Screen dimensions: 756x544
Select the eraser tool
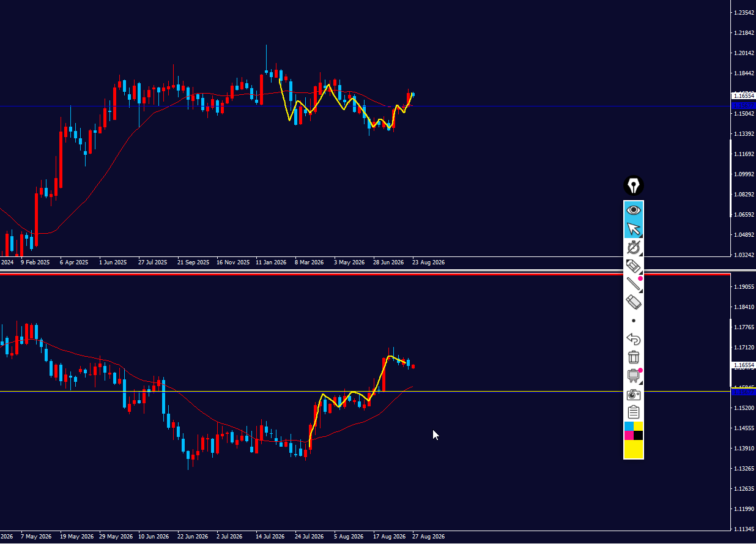(634, 302)
